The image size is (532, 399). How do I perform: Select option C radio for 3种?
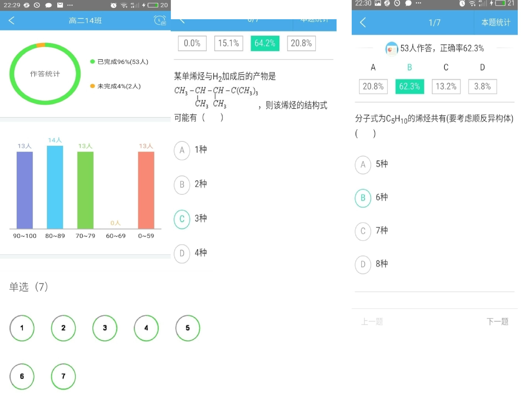tap(182, 219)
